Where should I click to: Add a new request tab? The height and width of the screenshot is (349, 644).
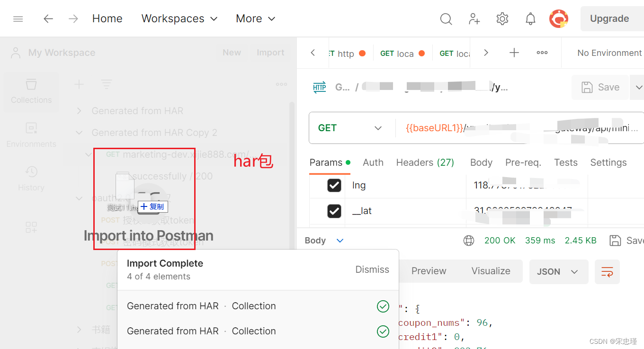(x=514, y=53)
